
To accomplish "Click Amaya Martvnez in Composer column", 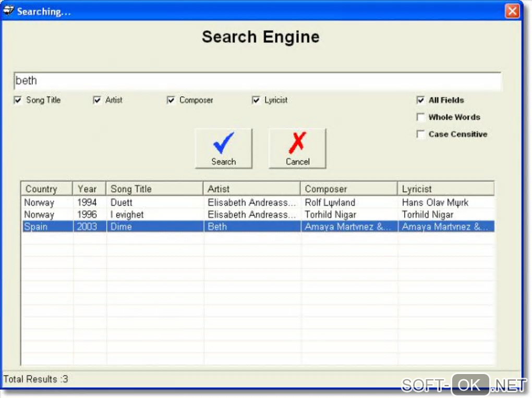I will pyautogui.click(x=347, y=227).
